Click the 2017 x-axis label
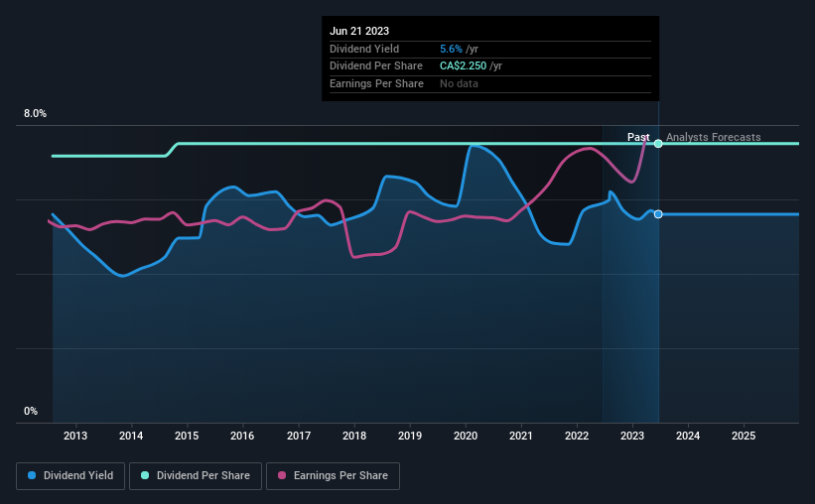 pos(299,436)
